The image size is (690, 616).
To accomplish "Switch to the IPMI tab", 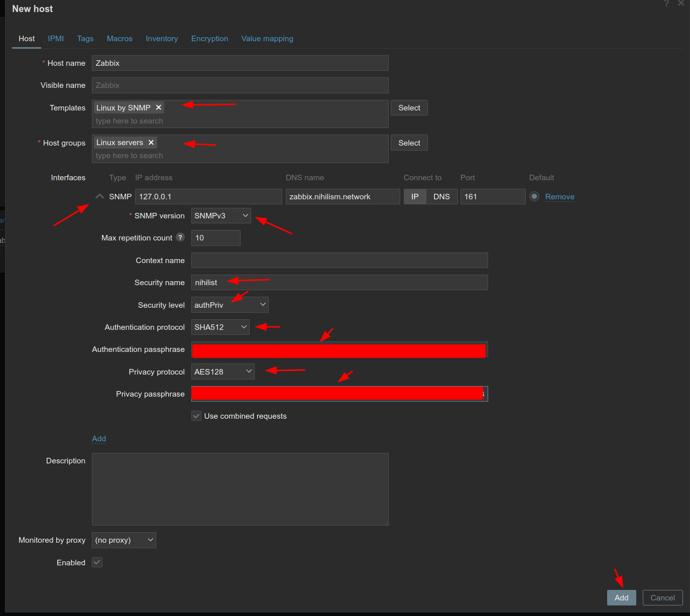I will click(x=56, y=39).
